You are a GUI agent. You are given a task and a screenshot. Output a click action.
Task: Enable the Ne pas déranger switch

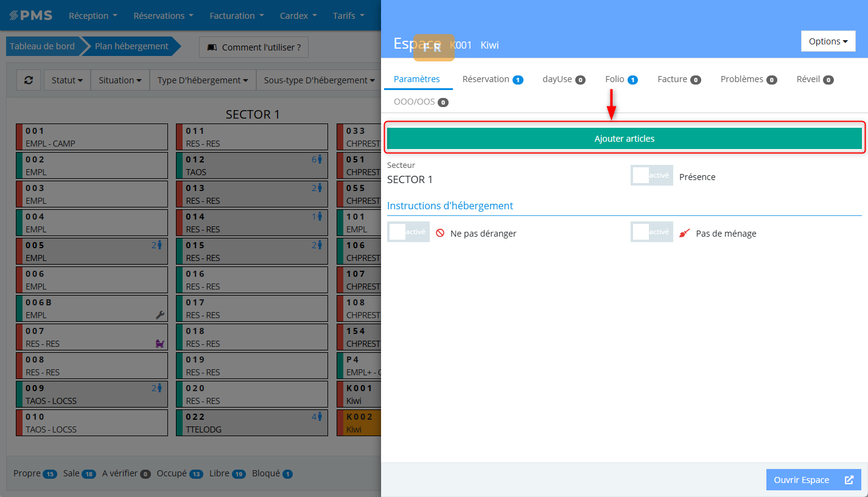pyautogui.click(x=408, y=232)
